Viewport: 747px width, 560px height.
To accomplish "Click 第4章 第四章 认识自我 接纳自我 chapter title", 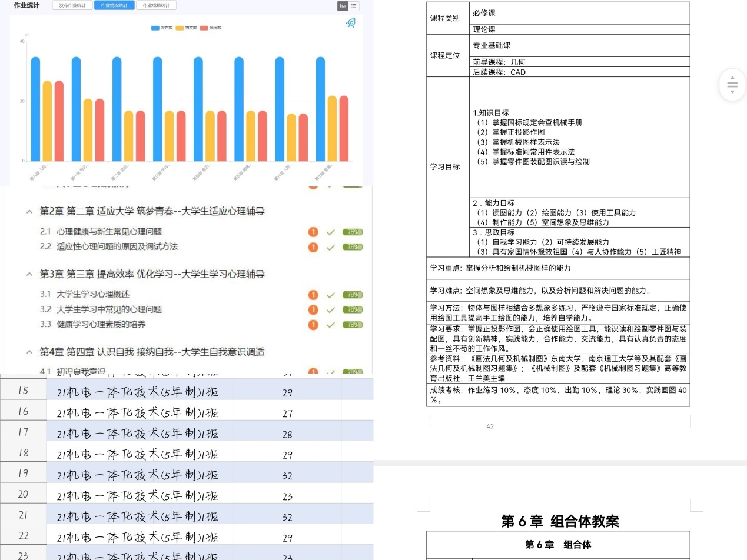I will point(152,352).
